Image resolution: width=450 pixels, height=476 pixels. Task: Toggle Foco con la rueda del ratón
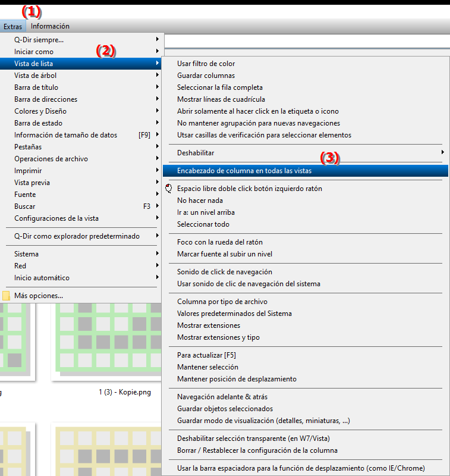(306, 242)
